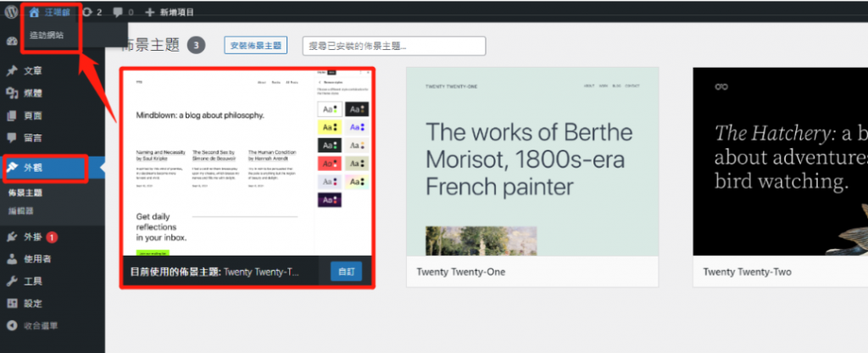This screenshot has height=353, width=868.
Task: Click the Twenty Twenty-Two theme name
Action: click(748, 272)
